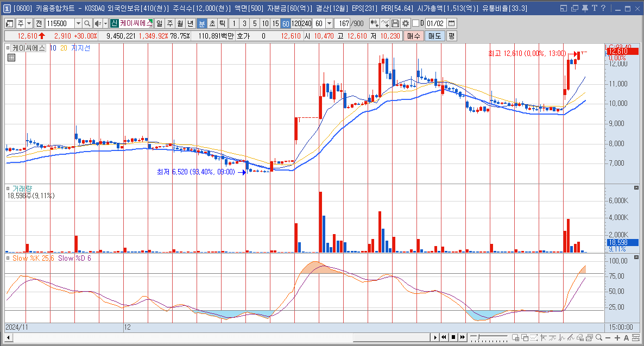Click the A text annotation icon at bottom

pyautogui.click(x=626, y=337)
